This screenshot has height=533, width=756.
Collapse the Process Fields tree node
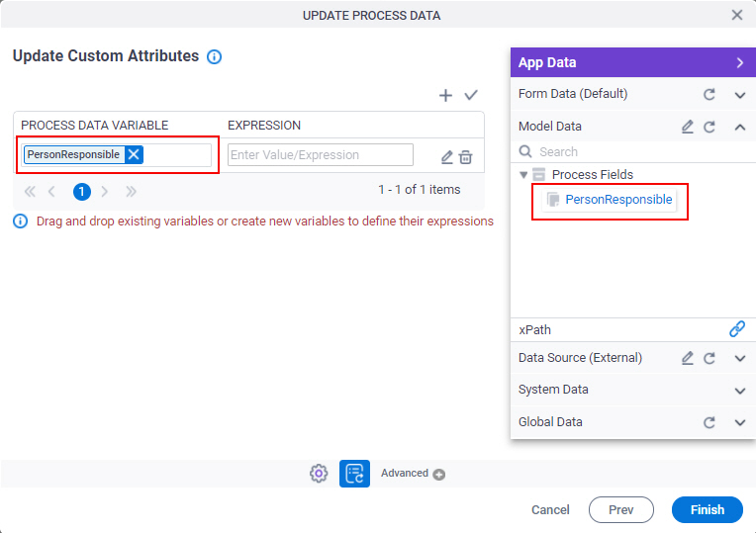point(523,174)
